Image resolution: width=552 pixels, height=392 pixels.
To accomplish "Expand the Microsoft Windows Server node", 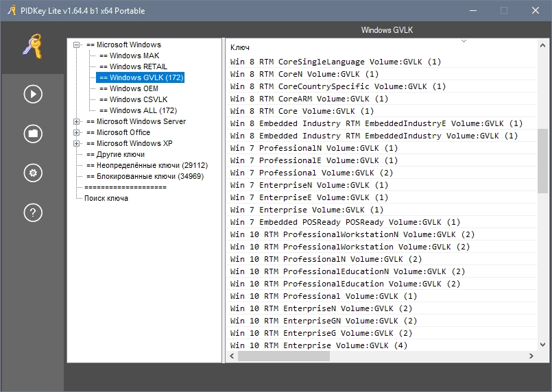I will point(76,121).
